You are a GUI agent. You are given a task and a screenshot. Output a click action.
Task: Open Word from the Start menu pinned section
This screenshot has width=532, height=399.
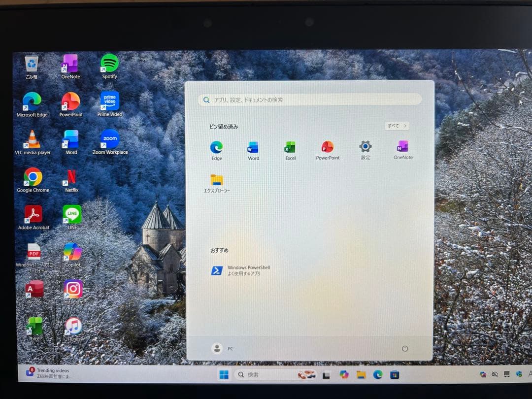coord(253,148)
